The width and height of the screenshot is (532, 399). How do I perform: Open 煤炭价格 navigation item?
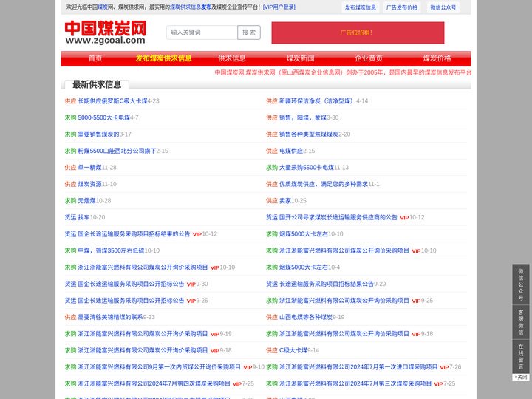(x=437, y=58)
